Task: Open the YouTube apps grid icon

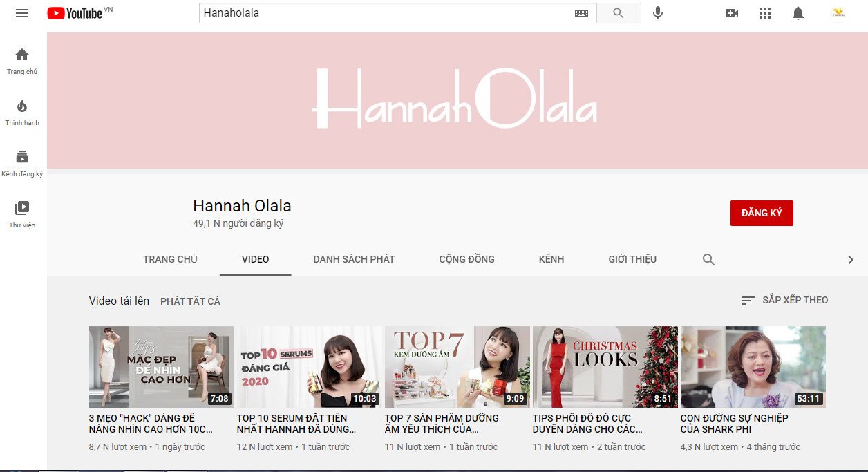Action: (x=765, y=13)
